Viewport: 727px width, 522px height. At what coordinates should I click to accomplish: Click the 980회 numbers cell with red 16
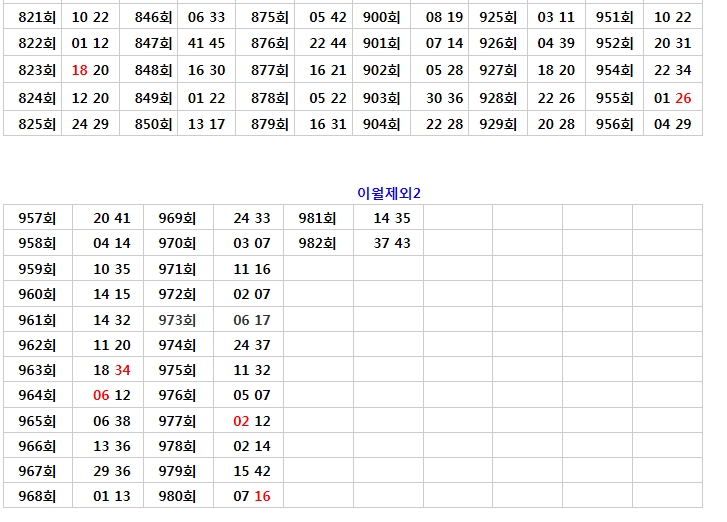coord(252,496)
